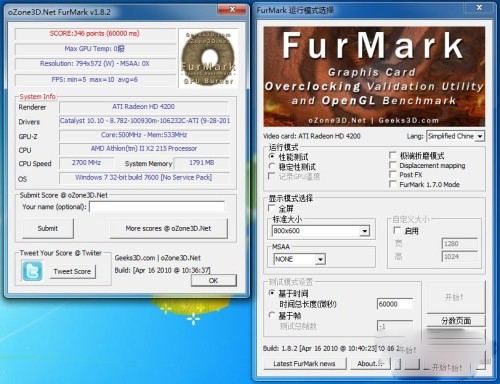Click the Your name input field
The height and width of the screenshot is (384, 500).
157,207
